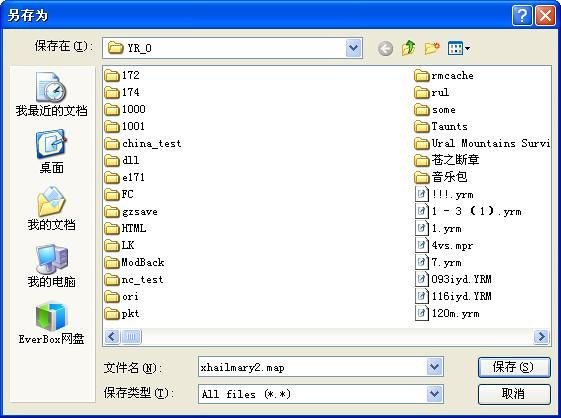Screen dimensions: 561x418
Task: Select the rul folder
Action: [x=432, y=92]
